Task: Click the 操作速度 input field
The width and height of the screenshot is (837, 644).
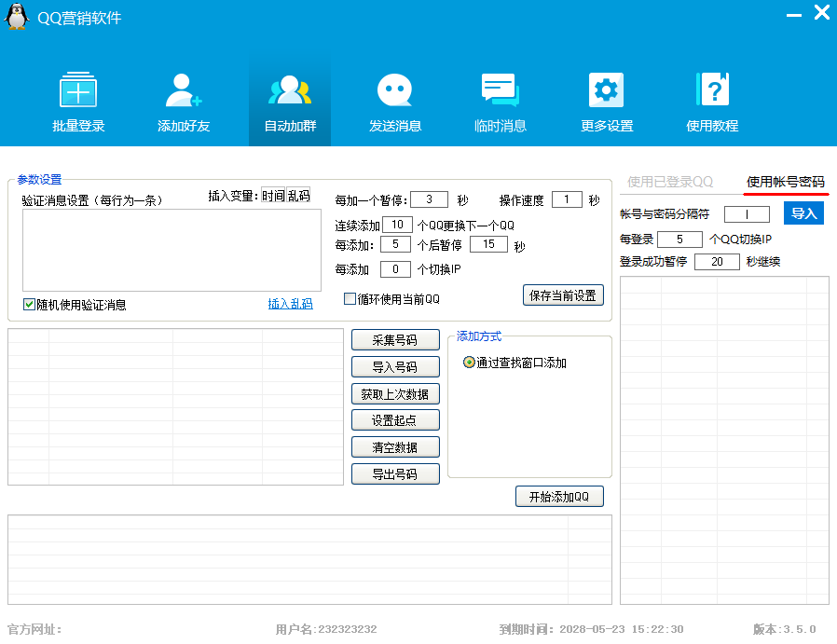Action: pyautogui.click(x=567, y=199)
